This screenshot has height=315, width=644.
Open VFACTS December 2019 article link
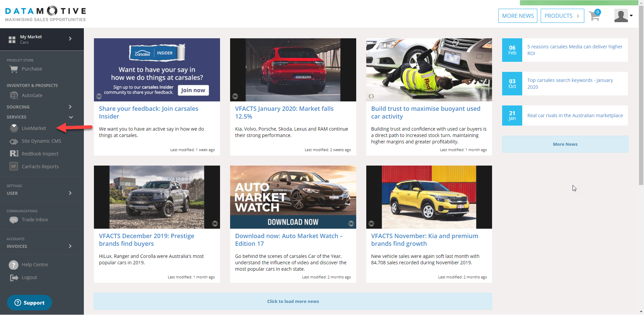point(147,240)
